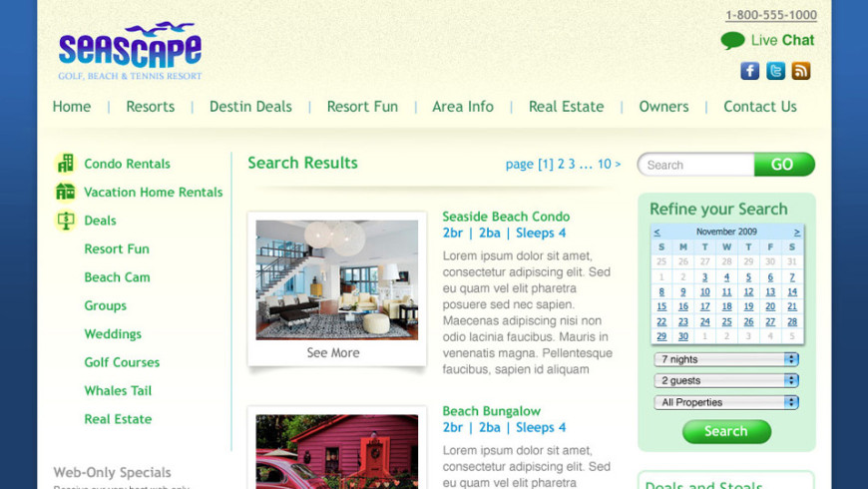Select November 3 in the calendar

(x=704, y=276)
